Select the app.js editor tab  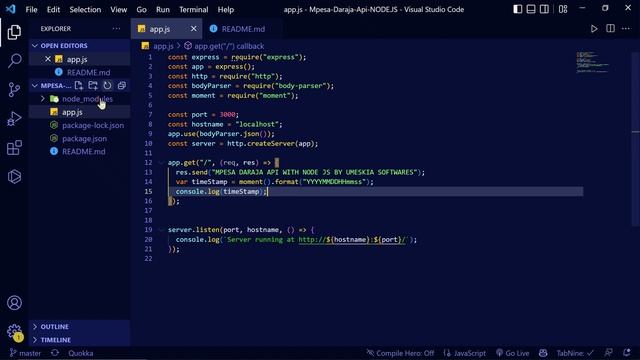pyautogui.click(x=160, y=29)
